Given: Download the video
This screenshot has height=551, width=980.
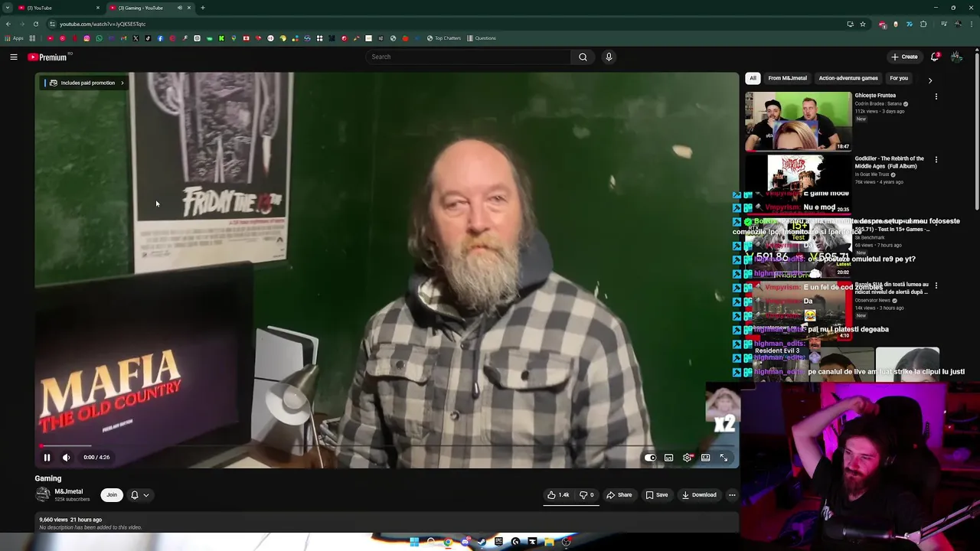Looking at the screenshot, I should click(699, 495).
